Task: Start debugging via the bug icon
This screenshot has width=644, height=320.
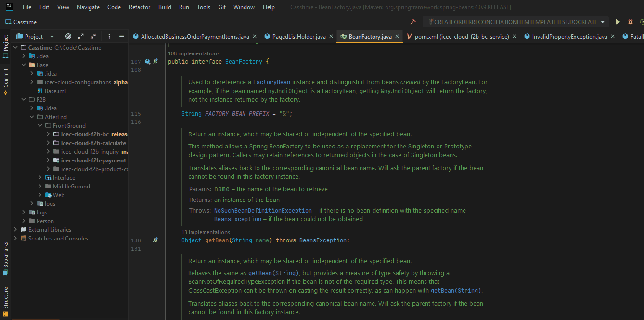Action: click(x=630, y=22)
